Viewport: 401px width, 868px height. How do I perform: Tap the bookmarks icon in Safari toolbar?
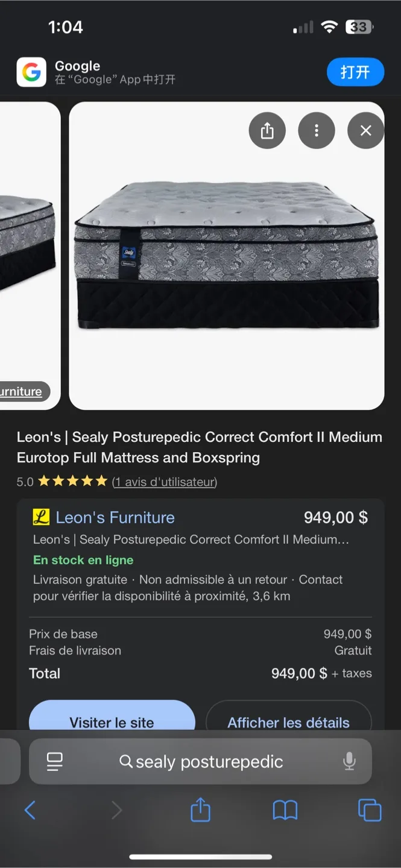[x=283, y=811]
